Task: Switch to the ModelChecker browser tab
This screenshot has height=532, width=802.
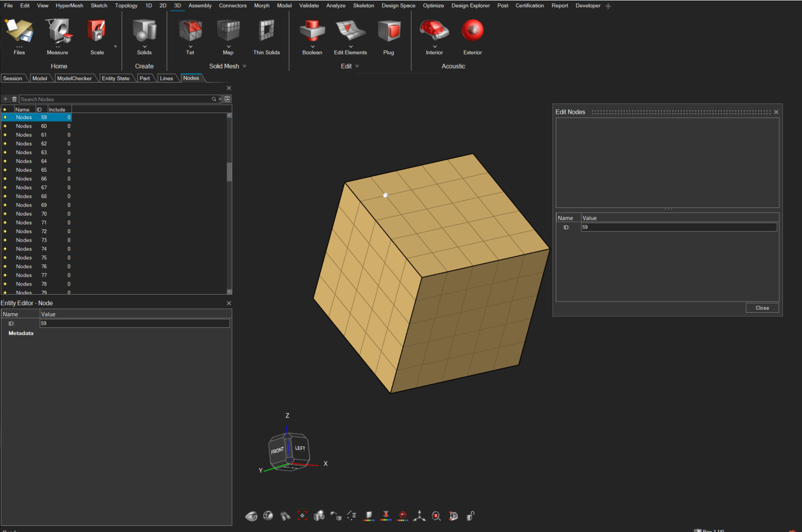Action: coord(74,78)
